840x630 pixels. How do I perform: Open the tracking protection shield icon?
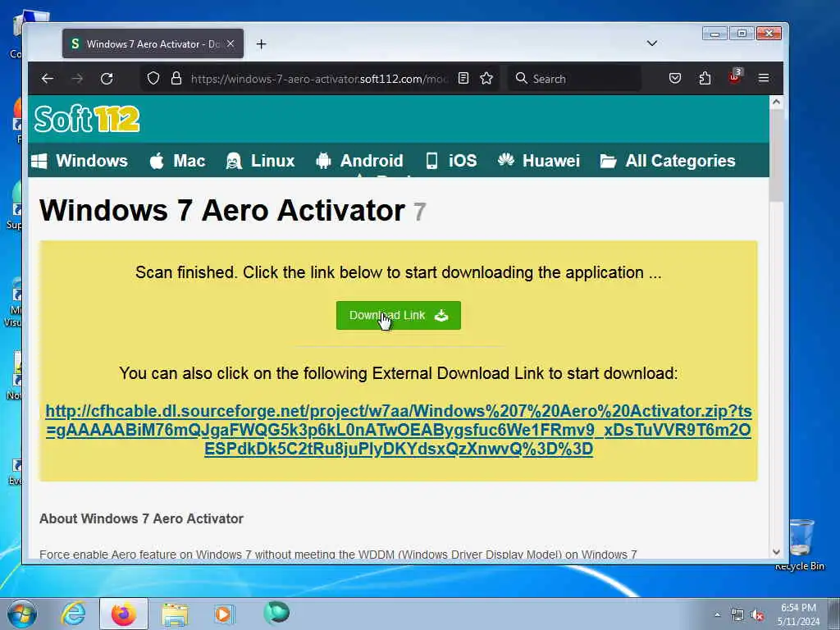153,79
